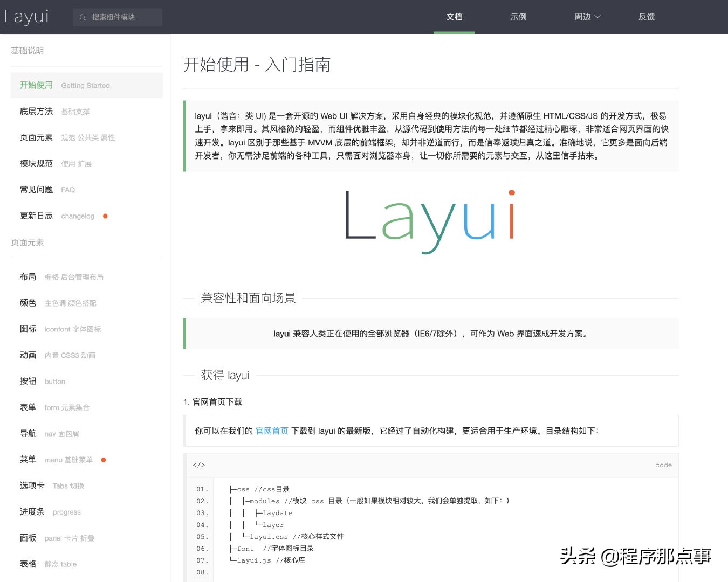Click the code label in code header
The image size is (728, 582).
(x=663, y=465)
